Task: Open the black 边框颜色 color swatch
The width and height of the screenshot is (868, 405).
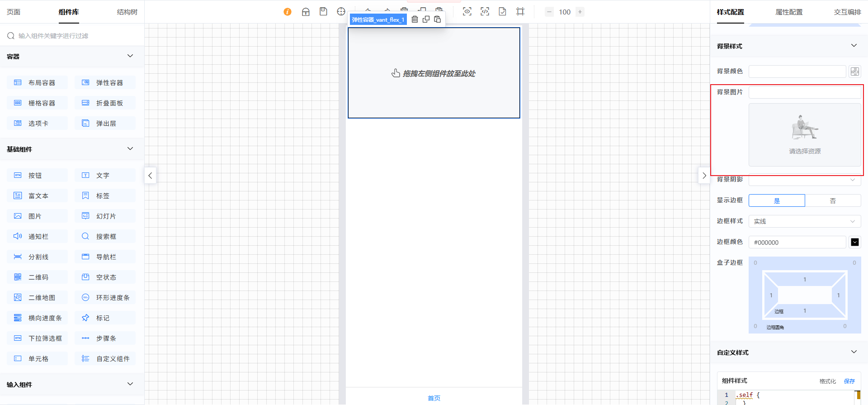Action: pos(854,242)
